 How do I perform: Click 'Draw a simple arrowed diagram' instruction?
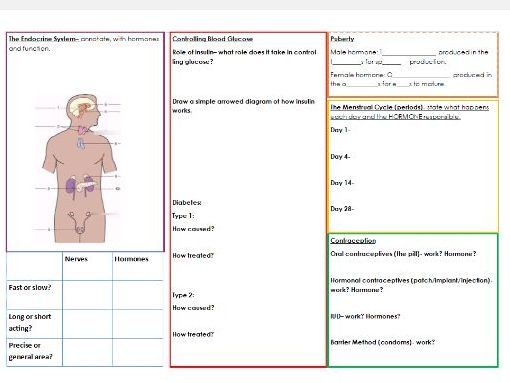click(x=243, y=106)
